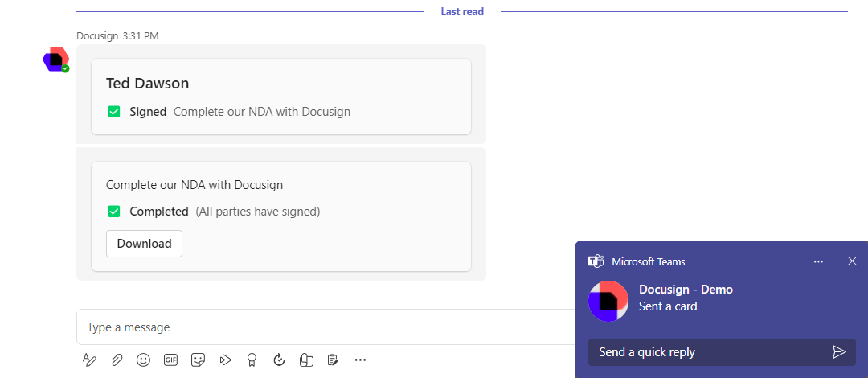This screenshot has height=378, width=868.
Task: Dismiss the Microsoft Teams notification
Action: (853, 261)
